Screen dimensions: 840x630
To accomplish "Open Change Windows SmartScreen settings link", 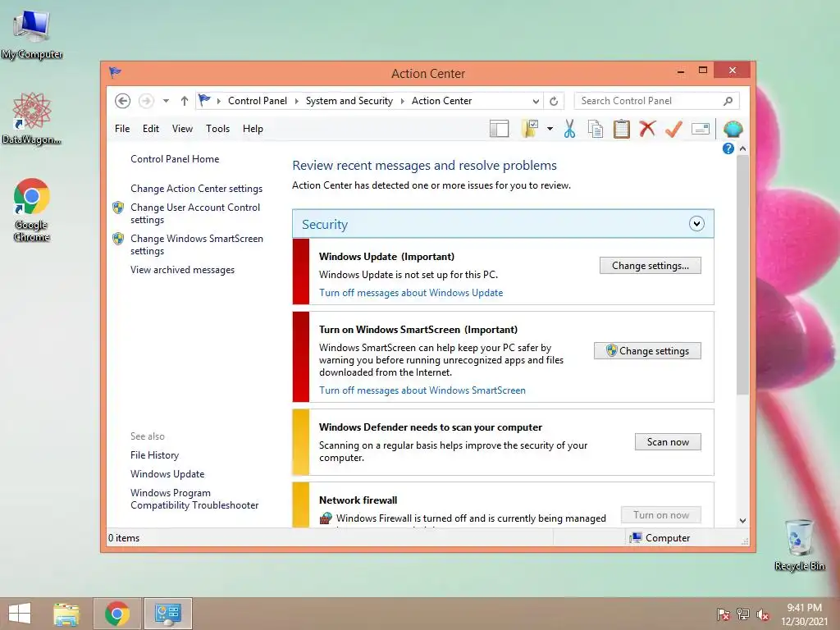I will pyautogui.click(x=197, y=244).
